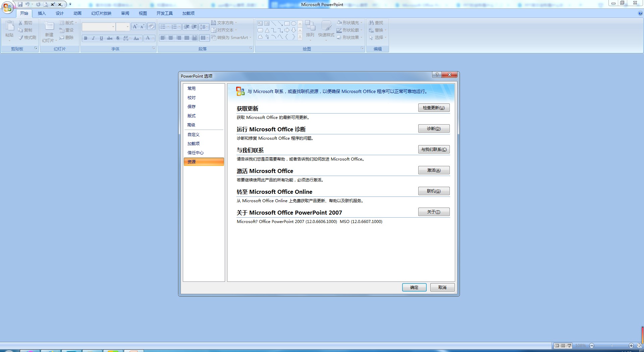Click the Justify text alignment icon
Image resolution: width=644 pixels, height=352 pixels.
click(187, 38)
